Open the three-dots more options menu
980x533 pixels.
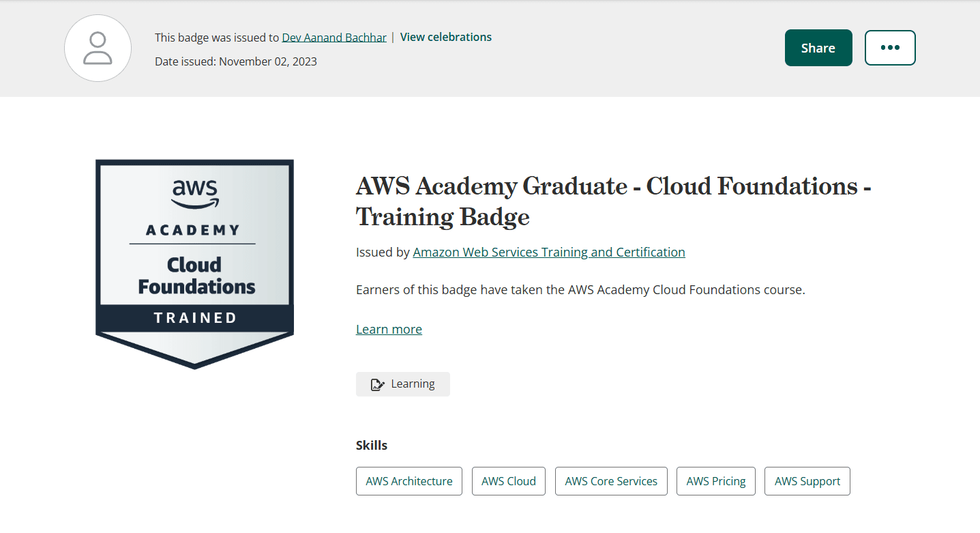click(890, 48)
